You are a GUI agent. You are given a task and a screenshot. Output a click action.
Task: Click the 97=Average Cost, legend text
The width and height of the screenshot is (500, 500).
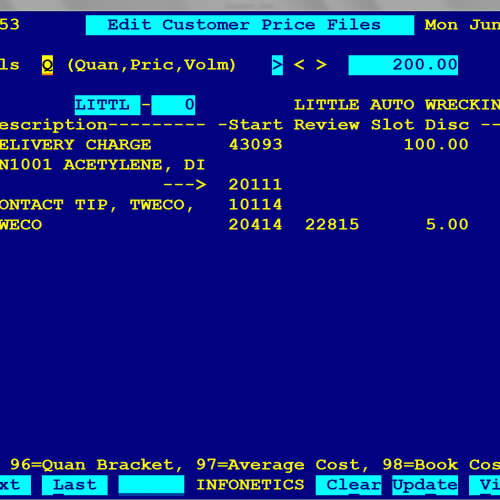282,465
